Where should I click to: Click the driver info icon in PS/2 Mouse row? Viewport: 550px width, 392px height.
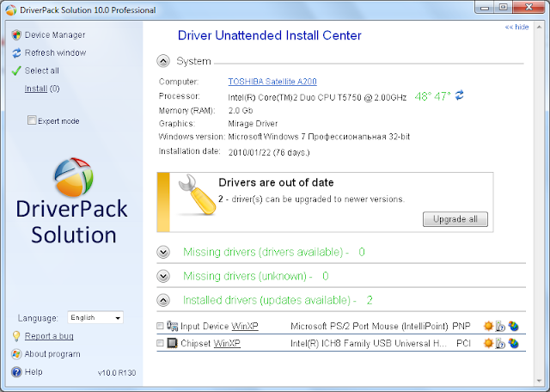pyautogui.click(x=500, y=327)
